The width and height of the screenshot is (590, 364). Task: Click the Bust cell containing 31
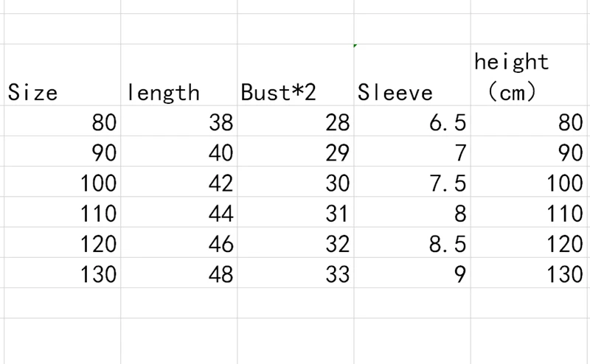[296, 212]
